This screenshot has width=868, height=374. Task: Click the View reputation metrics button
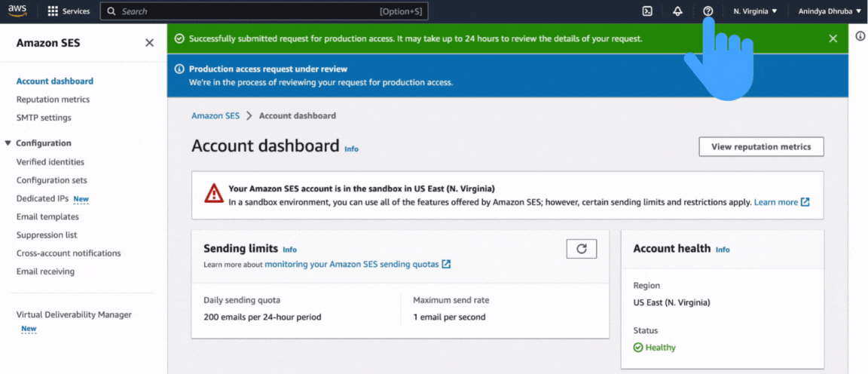[x=761, y=146]
